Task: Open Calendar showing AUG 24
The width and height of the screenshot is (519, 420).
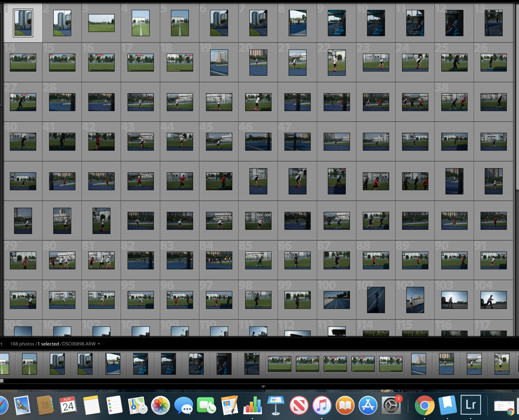Action: pos(68,405)
